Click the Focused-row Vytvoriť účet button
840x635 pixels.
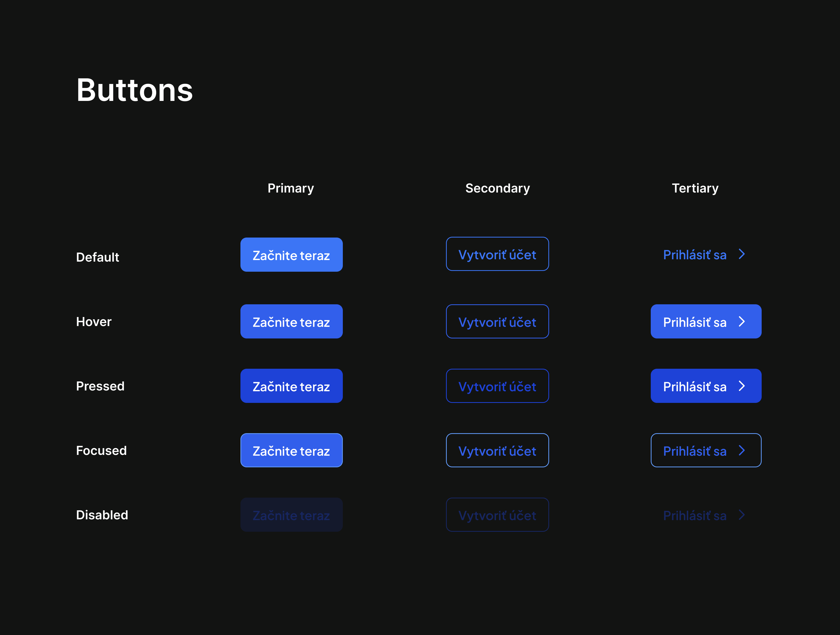coord(497,450)
